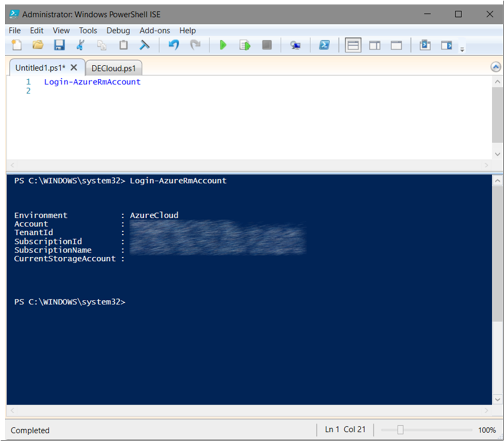The image size is (504, 441).
Task: Click Login-AzureRmAccount in script editor
Action: pos(92,82)
